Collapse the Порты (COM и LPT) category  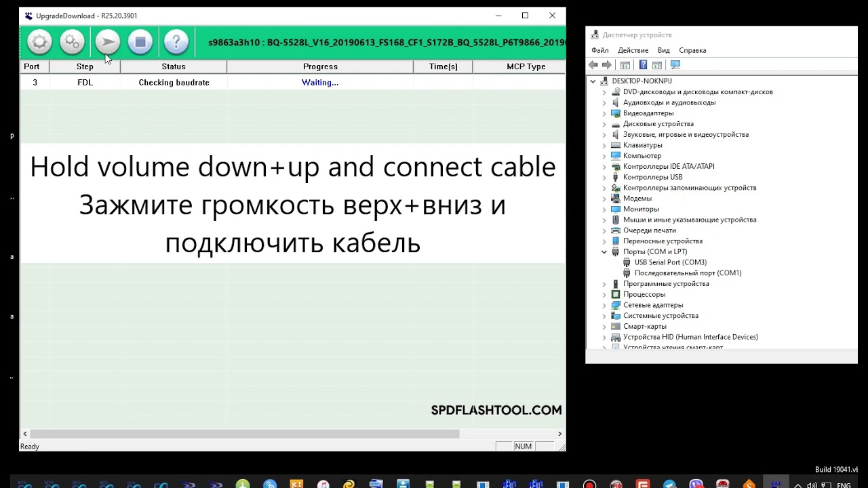click(604, 252)
